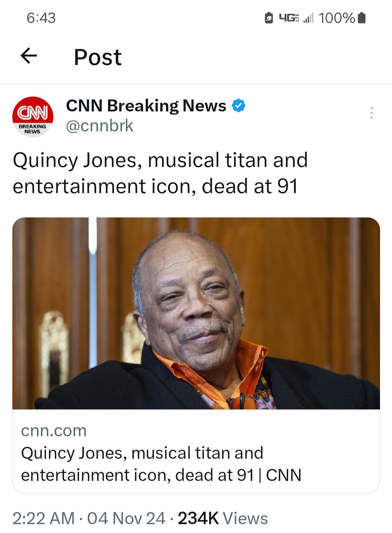
Task: Open the @cnnbrk handle
Action: point(99,126)
